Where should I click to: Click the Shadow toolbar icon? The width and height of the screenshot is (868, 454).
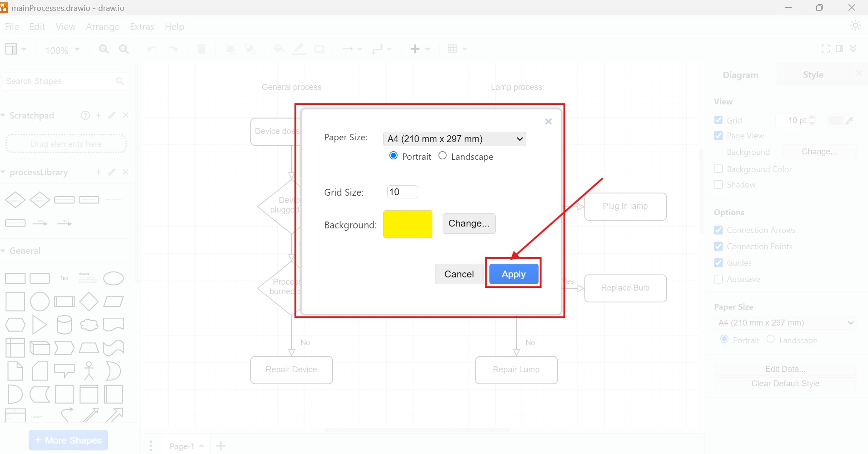pyautogui.click(x=320, y=49)
